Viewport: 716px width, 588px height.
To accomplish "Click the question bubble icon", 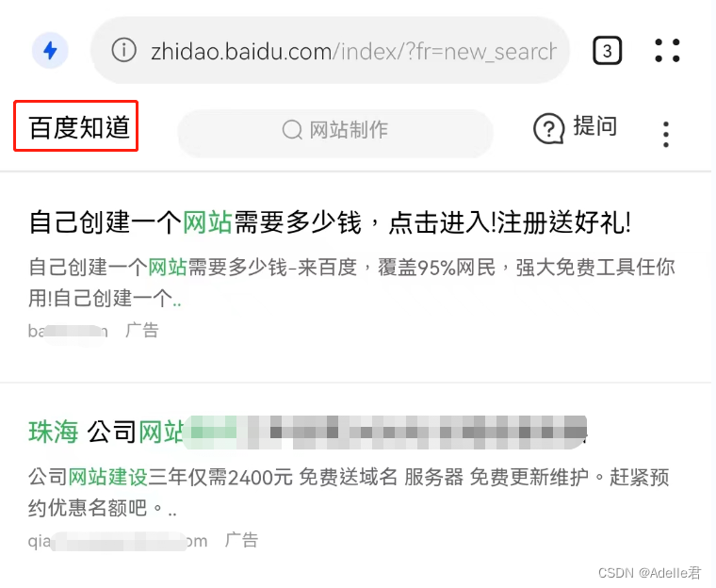I will point(549,128).
